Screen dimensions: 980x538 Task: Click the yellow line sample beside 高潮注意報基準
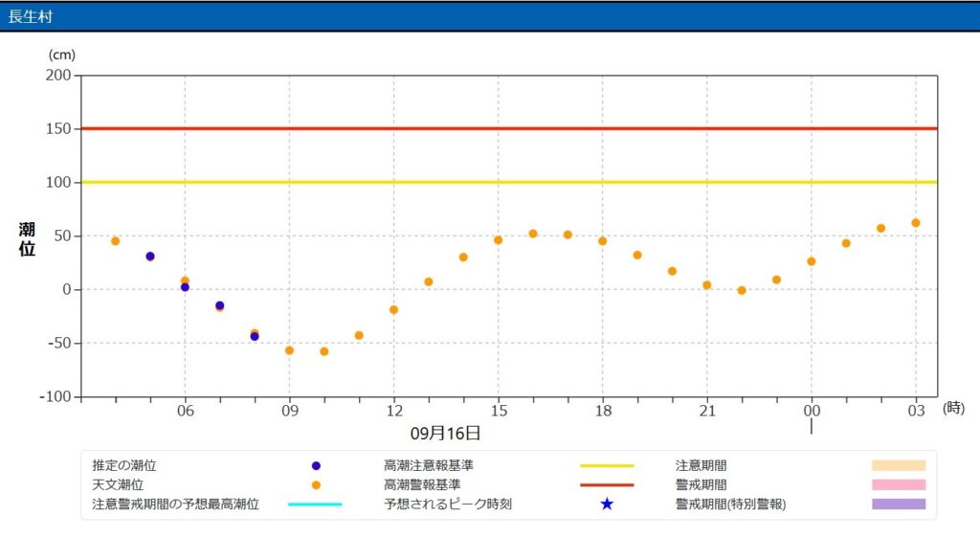coord(607,465)
